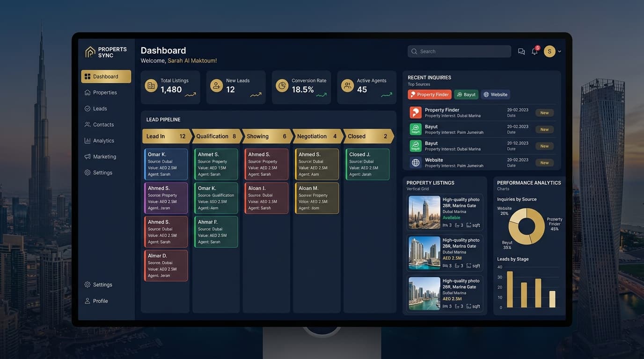The image size is (644, 359).
Task: Open the Aloan I. showing card
Action: [x=266, y=198]
